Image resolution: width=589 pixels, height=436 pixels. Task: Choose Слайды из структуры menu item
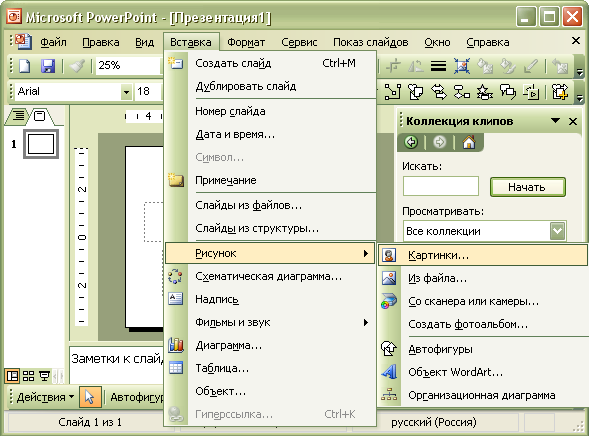coord(270,228)
